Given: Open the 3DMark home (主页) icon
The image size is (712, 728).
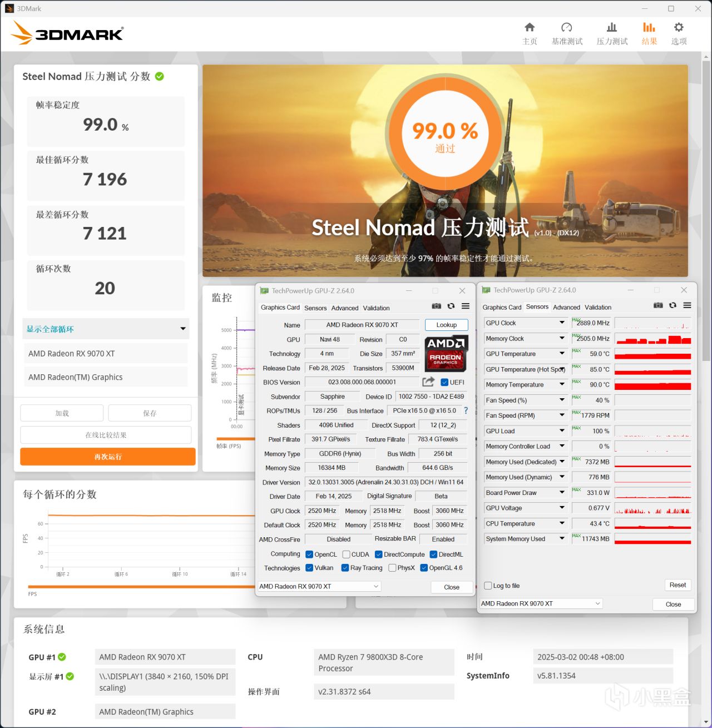Looking at the screenshot, I should [530, 27].
